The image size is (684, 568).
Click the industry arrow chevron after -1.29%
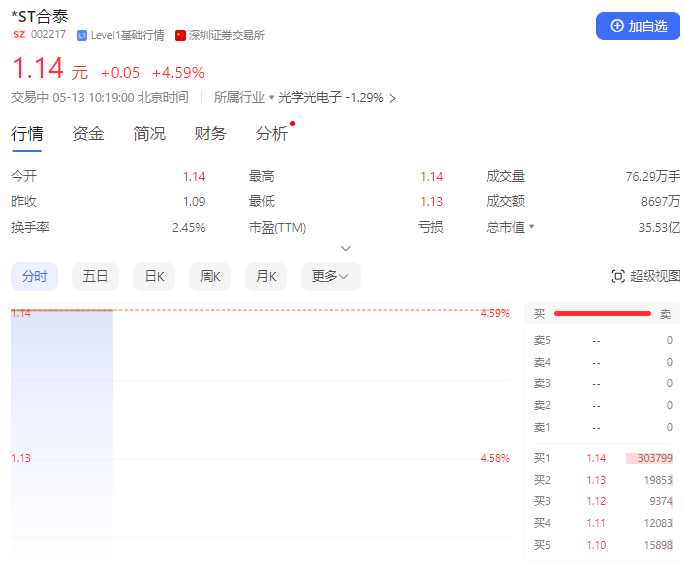pos(393,98)
